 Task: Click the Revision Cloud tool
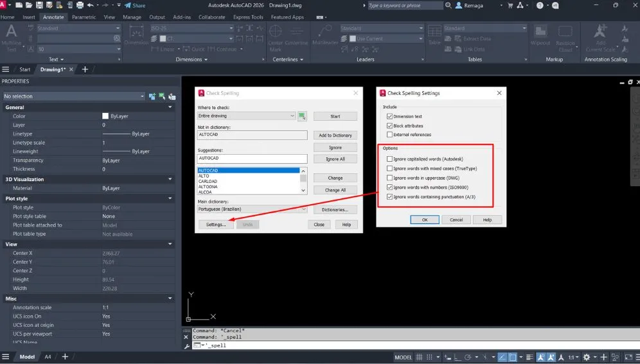click(x=565, y=38)
